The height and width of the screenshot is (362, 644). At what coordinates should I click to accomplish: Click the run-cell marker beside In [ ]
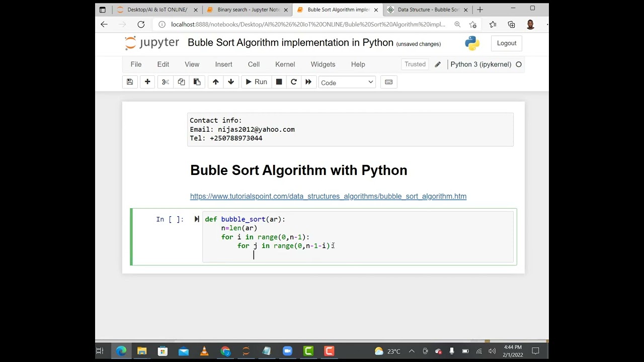pos(197,219)
